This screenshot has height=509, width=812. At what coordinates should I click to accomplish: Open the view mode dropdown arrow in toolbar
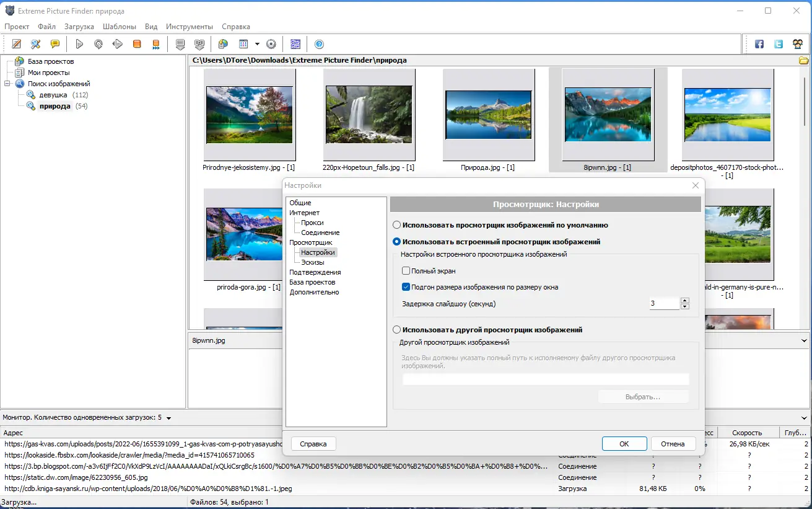click(257, 44)
